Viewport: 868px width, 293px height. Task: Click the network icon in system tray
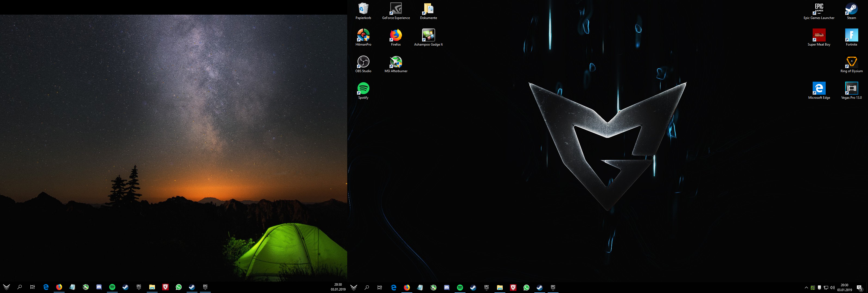[826, 288]
